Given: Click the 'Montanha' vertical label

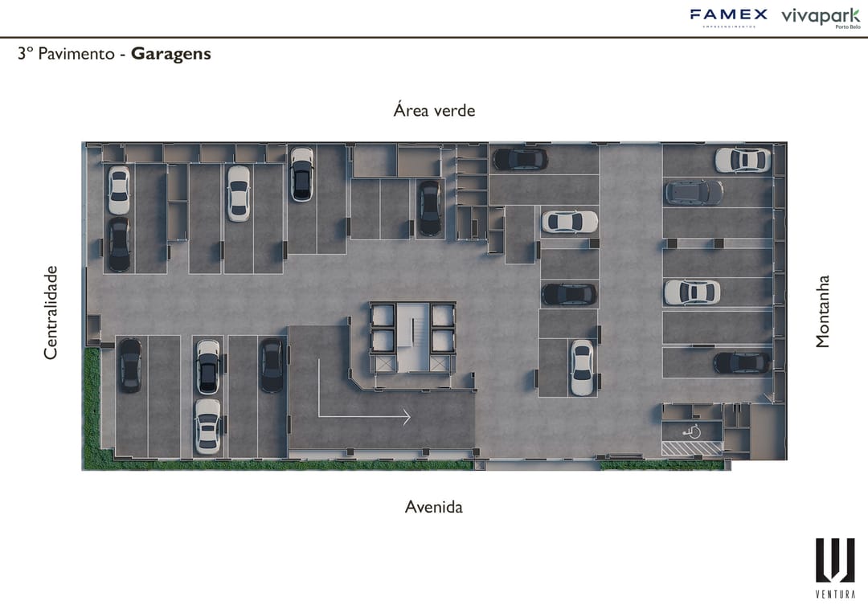Looking at the screenshot, I should [x=823, y=312].
